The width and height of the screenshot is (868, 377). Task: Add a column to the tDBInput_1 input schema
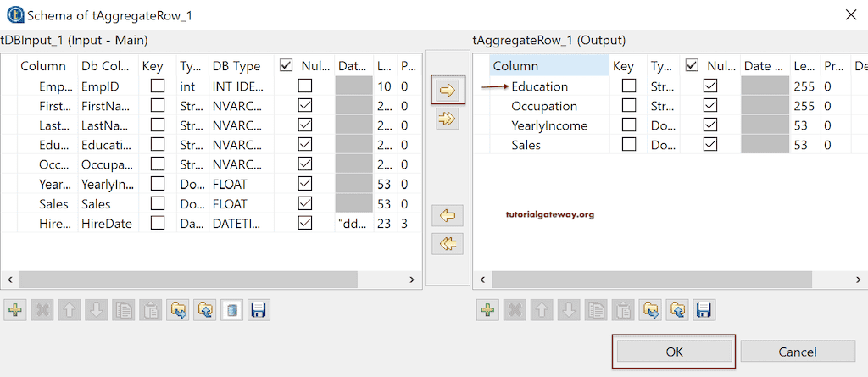(x=15, y=310)
